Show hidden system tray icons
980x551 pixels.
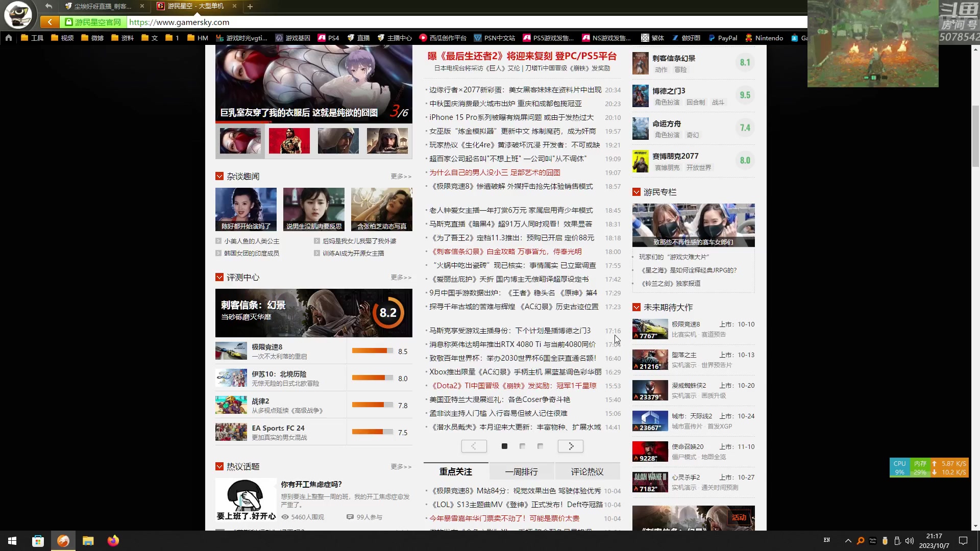point(848,541)
